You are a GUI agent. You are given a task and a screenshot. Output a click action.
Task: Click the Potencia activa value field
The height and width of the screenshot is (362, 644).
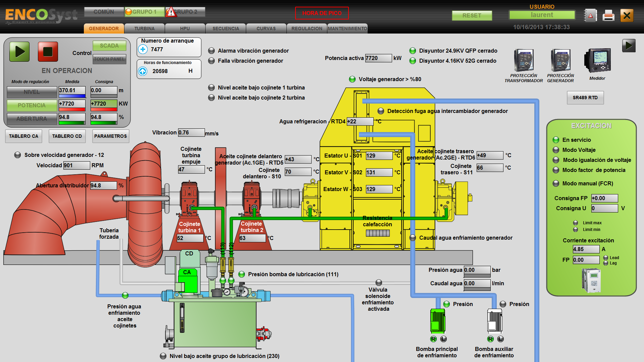pyautogui.click(x=379, y=58)
